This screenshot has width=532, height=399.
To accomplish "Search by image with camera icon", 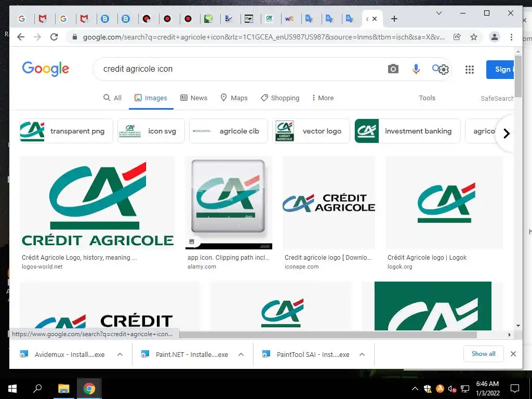I will tap(393, 69).
